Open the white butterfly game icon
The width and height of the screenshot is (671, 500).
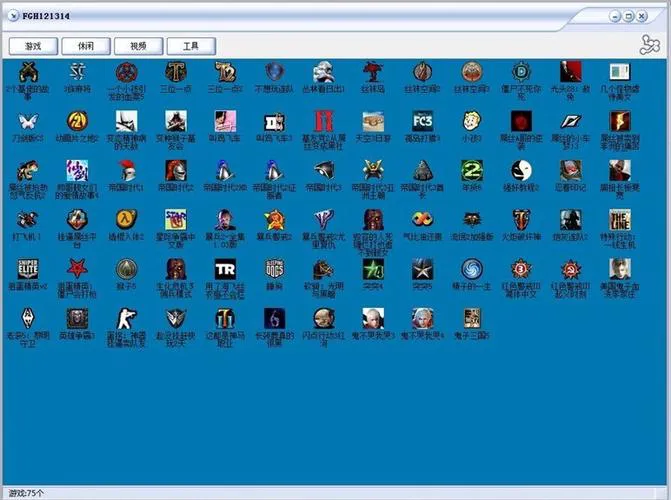[x=28, y=122]
